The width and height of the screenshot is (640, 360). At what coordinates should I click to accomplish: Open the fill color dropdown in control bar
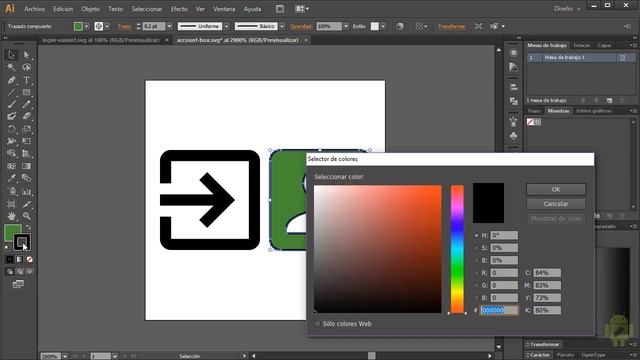(87, 27)
